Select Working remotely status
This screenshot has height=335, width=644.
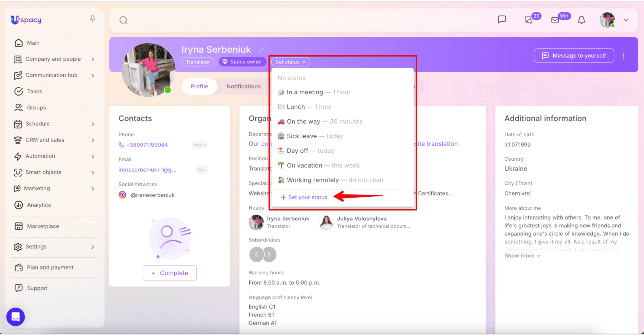pos(342,180)
